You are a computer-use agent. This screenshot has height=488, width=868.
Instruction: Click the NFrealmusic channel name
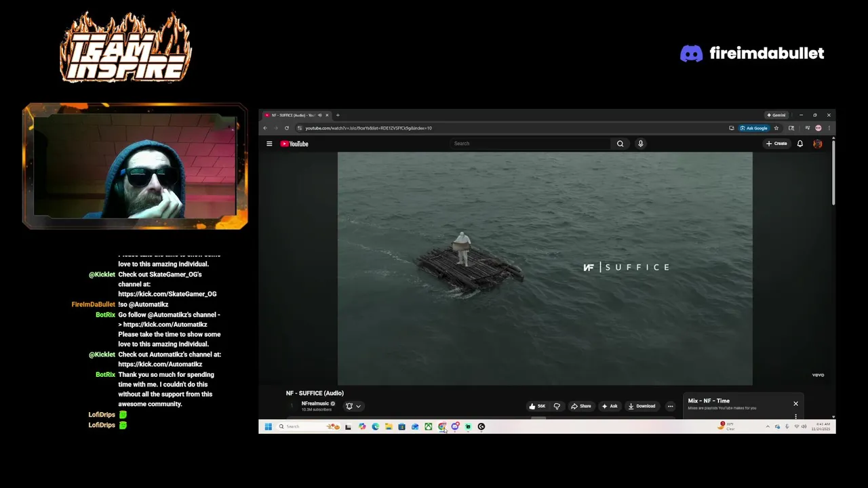coord(315,403)
